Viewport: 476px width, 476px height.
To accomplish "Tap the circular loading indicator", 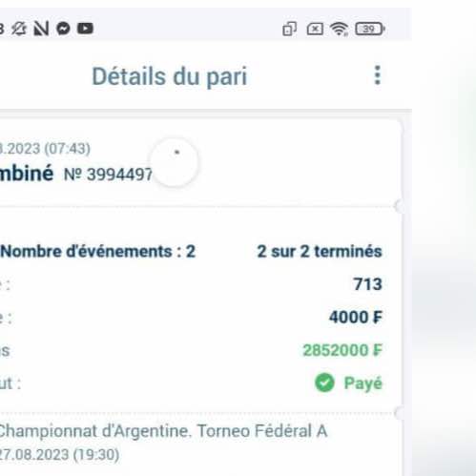I will pos(174,162).
